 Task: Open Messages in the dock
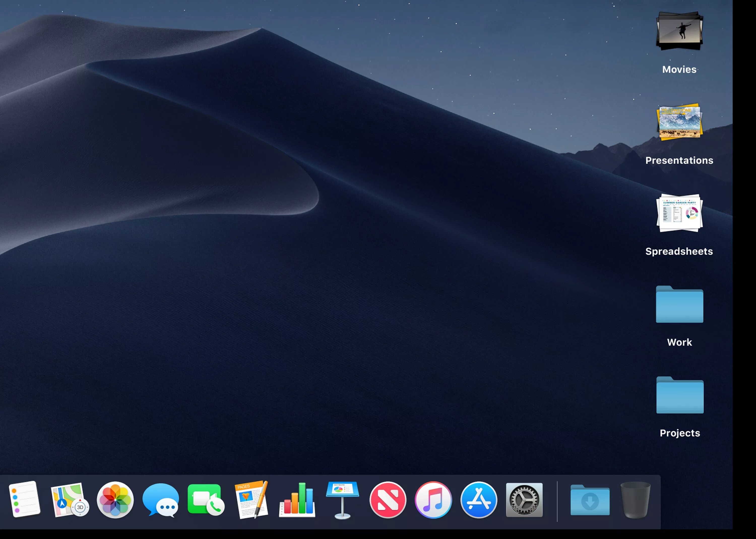pyautogui.click(x=161, y=500)
